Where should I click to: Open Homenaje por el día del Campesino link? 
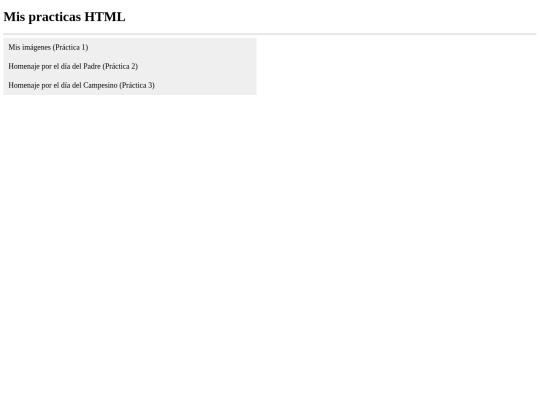pyautogui.click(x=81, y=85)
